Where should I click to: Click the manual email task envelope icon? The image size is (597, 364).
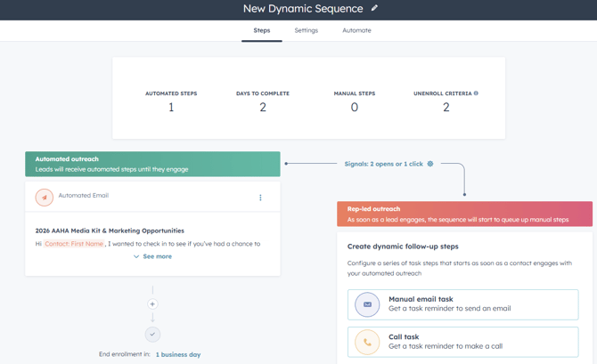(367, 304)
